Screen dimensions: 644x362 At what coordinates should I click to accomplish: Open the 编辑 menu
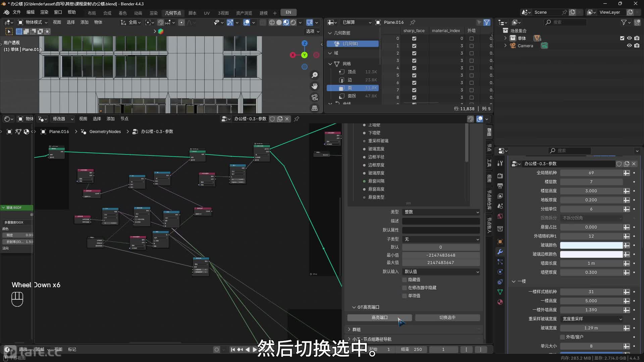click(x=31, y=12)
